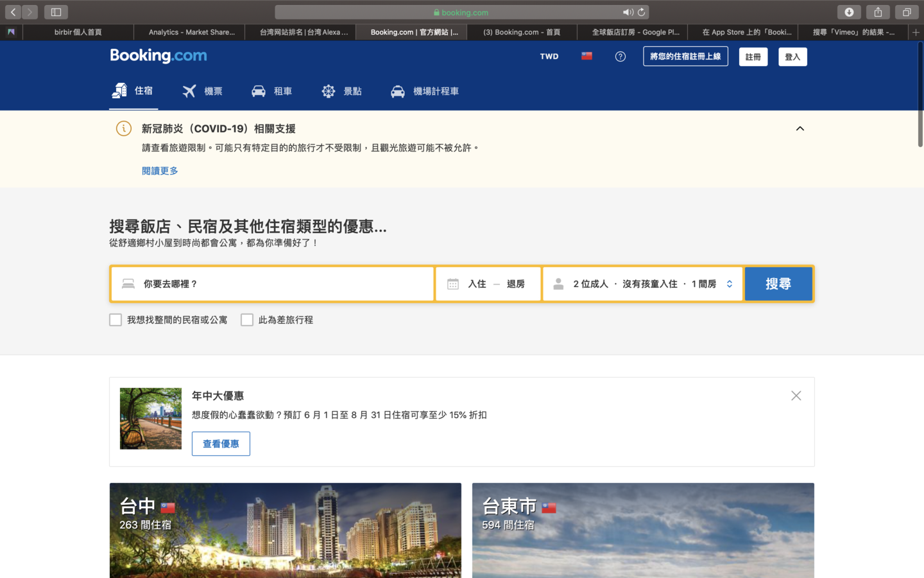Check 此為差旅行程 checkbox
This screenshot has width=924, height=578.
pos(247,320)
